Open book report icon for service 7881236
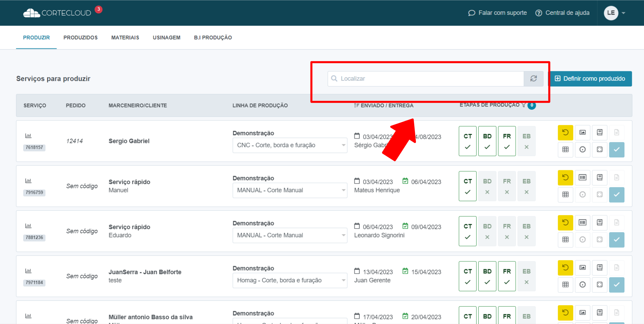644x324 pixels. pos(600,222)
